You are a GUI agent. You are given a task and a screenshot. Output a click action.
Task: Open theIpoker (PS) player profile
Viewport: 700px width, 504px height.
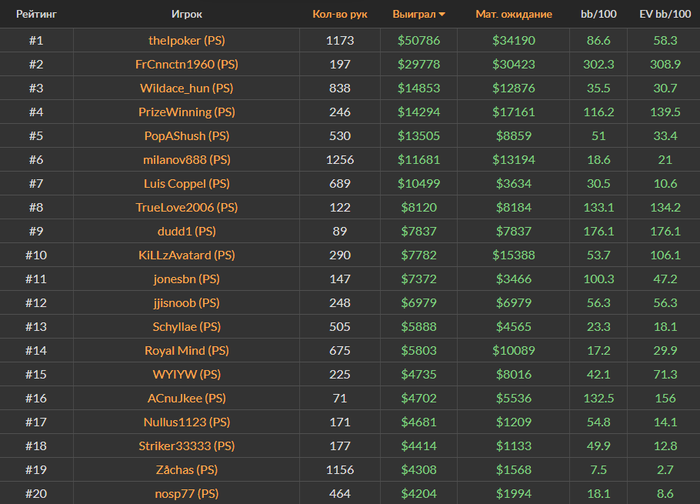tap(187, 41)
